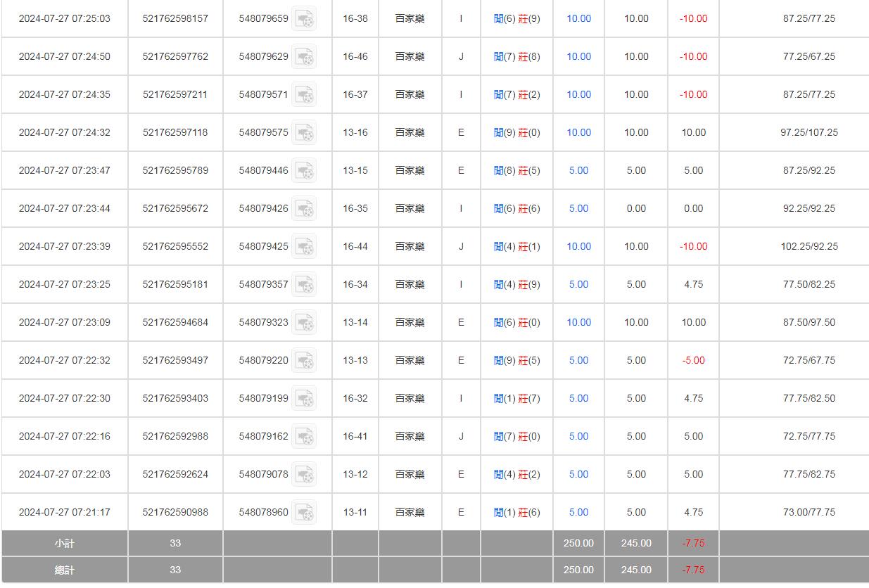
Task: Click video icon next to 548079425
Action: pyautogui.click(x=304, y=247)
